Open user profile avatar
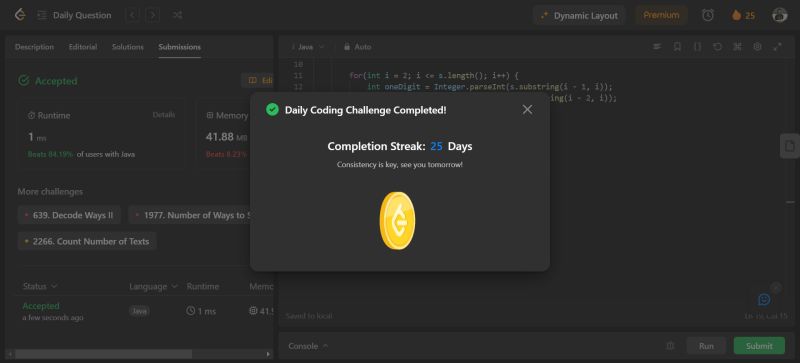Viewport: 800px width, 363px height. click(x=779, y=15)
